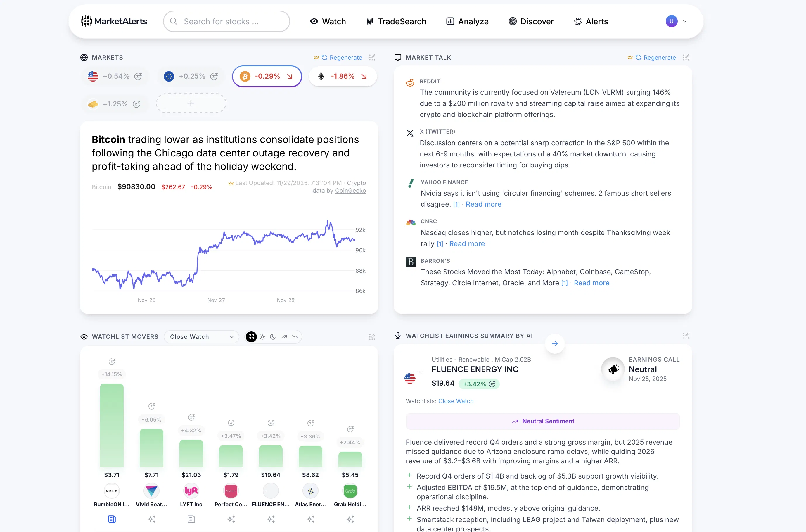Screen dimensions: 806x532
Task: Click the edit pencil on the Markets section
Action: pos(372,57)
